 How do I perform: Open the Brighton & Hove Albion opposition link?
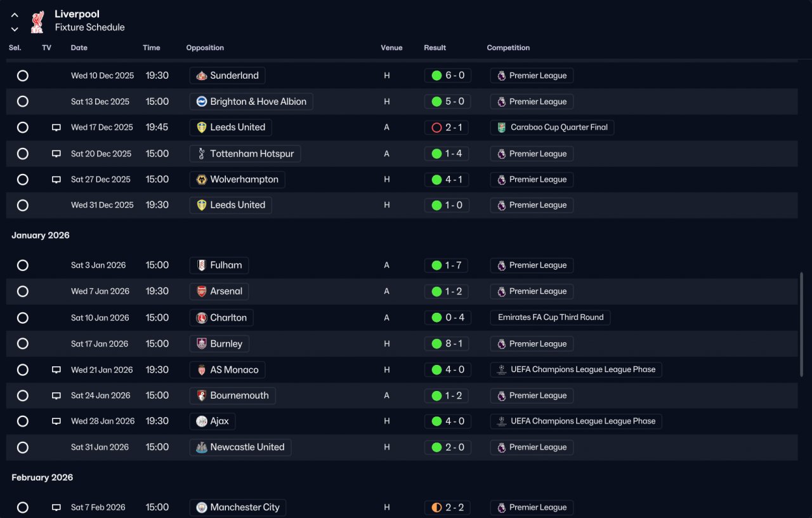pos(258,102)
